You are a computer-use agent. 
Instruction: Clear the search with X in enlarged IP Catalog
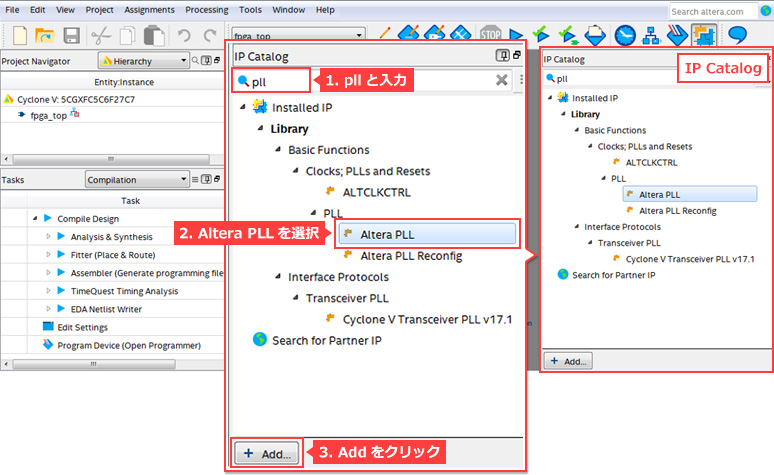(x=502, y=80)
